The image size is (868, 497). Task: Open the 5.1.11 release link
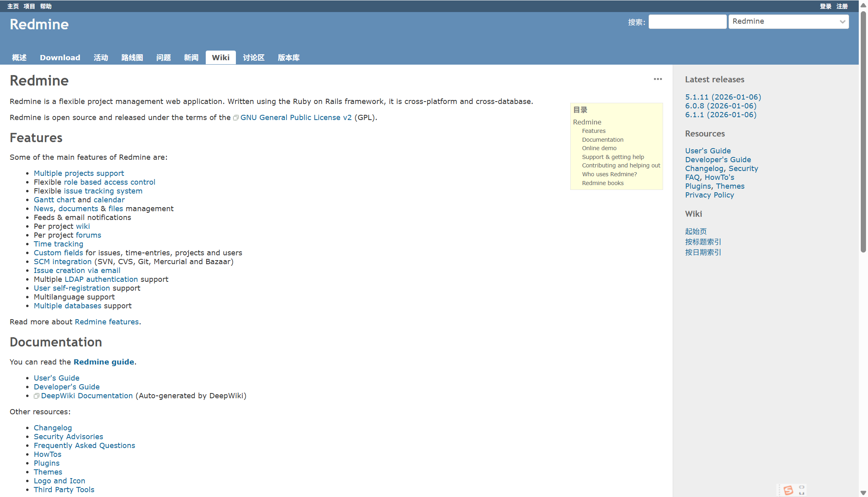pos(723,97)
